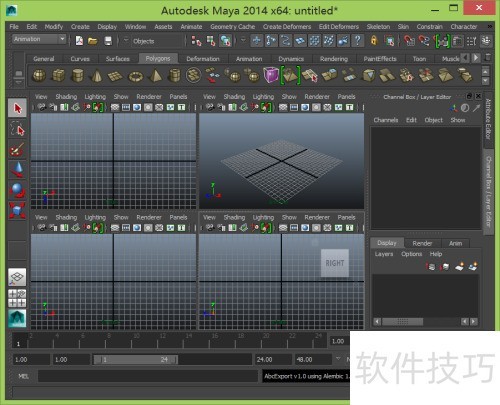
Task: Open Layers menu in Layer Editor
Action: tap(384, 254)
